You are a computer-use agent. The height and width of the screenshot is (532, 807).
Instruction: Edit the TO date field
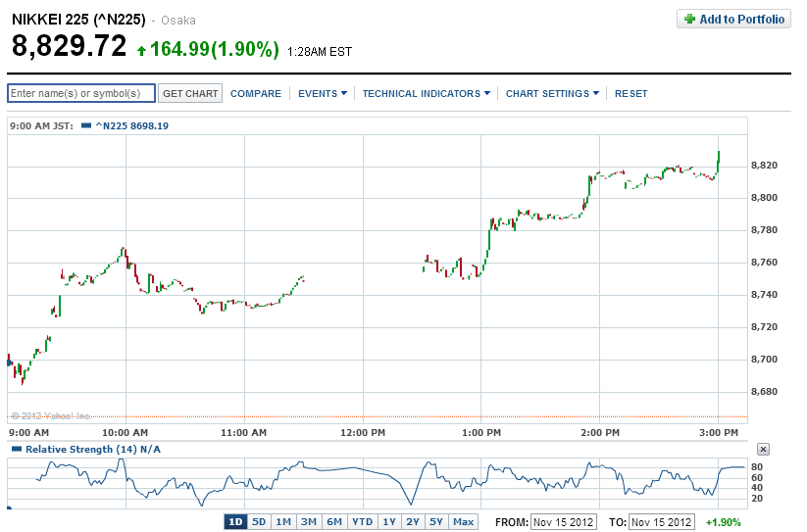tap(661, 522)
